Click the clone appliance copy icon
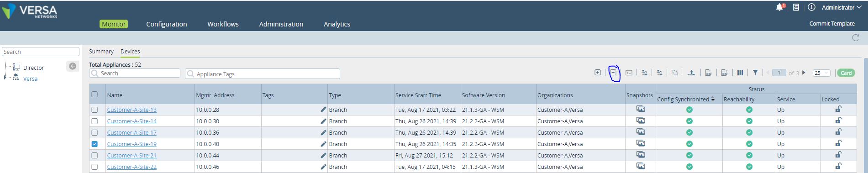This screenshot has height=173, width=868. coord(674,73)
